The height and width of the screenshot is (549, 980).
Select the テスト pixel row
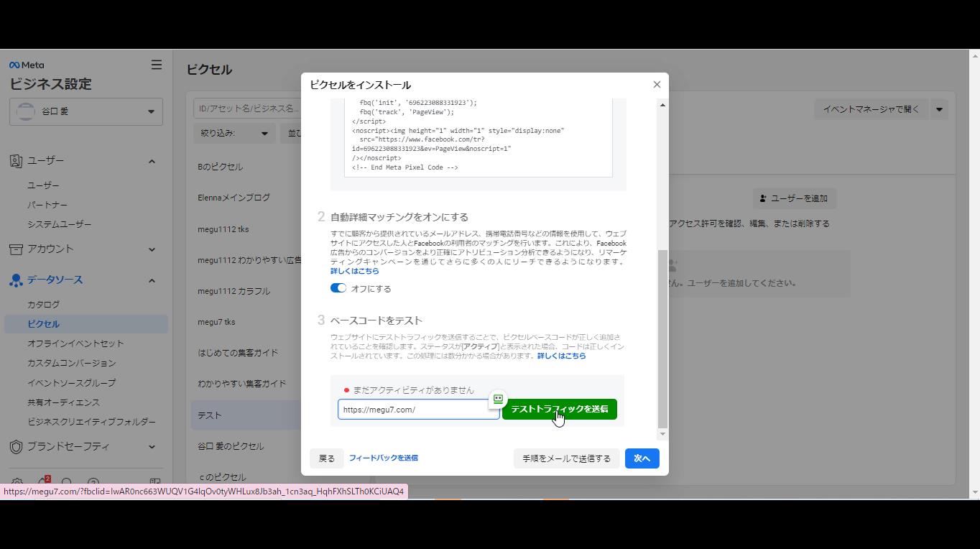[x=246, y=415]
